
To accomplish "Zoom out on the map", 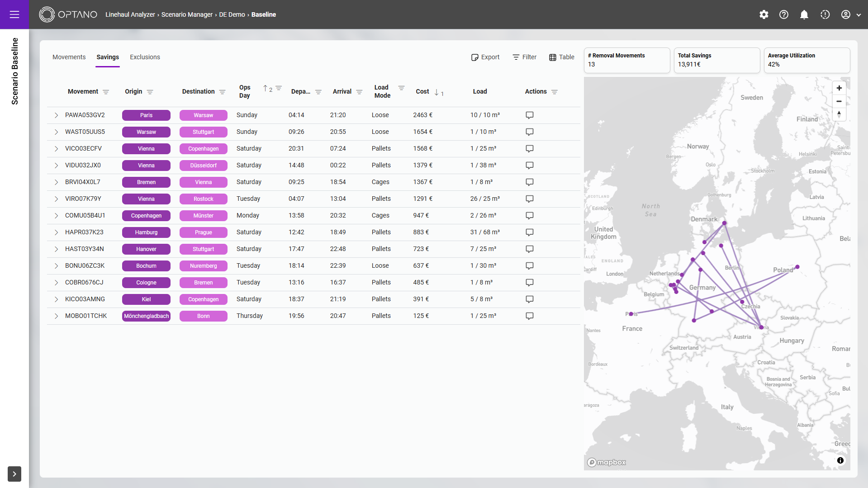I will 839,101.
